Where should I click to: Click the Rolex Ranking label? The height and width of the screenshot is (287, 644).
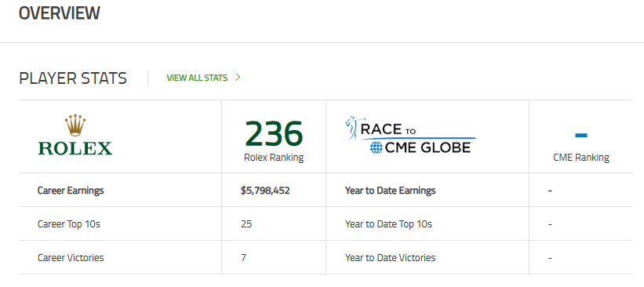click(x=274, y=158)
